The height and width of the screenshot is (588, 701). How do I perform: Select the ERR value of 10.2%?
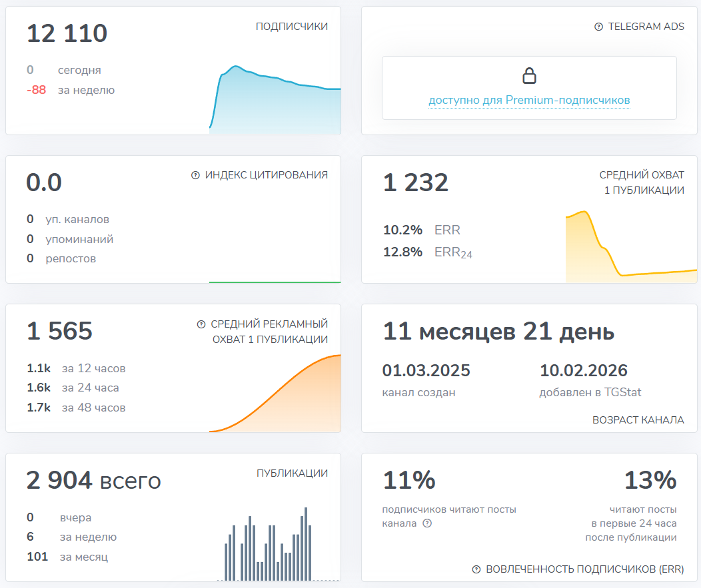[403, 230]
